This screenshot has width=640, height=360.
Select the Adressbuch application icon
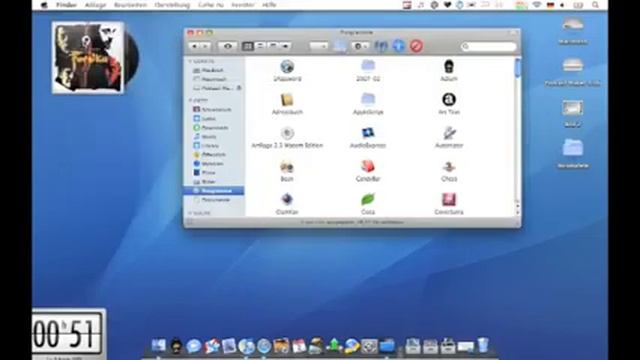coord(287,100)
